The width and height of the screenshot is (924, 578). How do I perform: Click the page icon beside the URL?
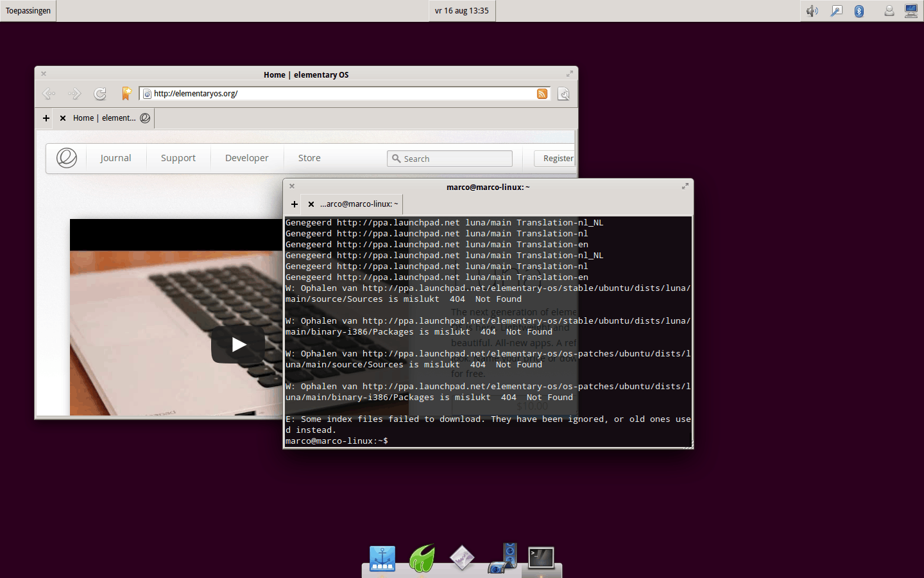click(147, 94)
